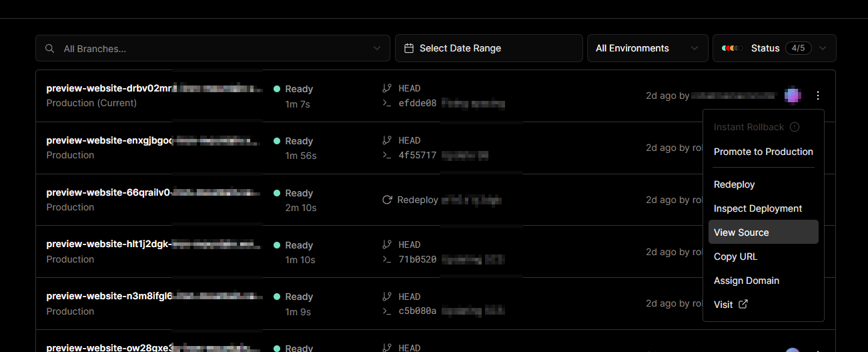Image resolution: width=868 pixels, height=352 pixels.
Task: Select Promote to Production from menu
Action: [x=763, y=152]
